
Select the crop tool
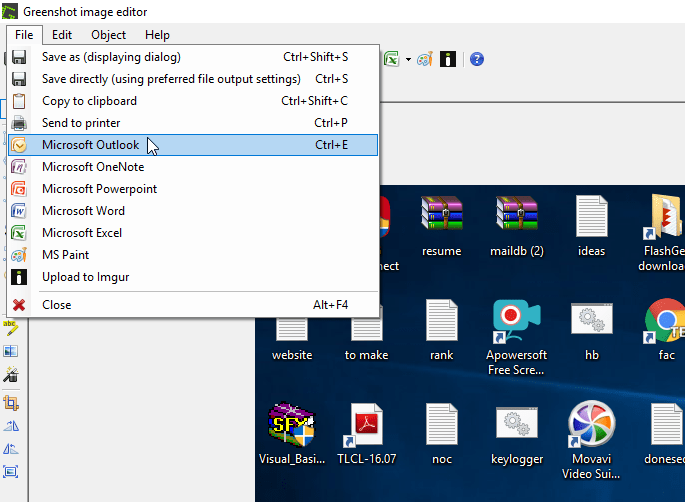tap(10, 403)
